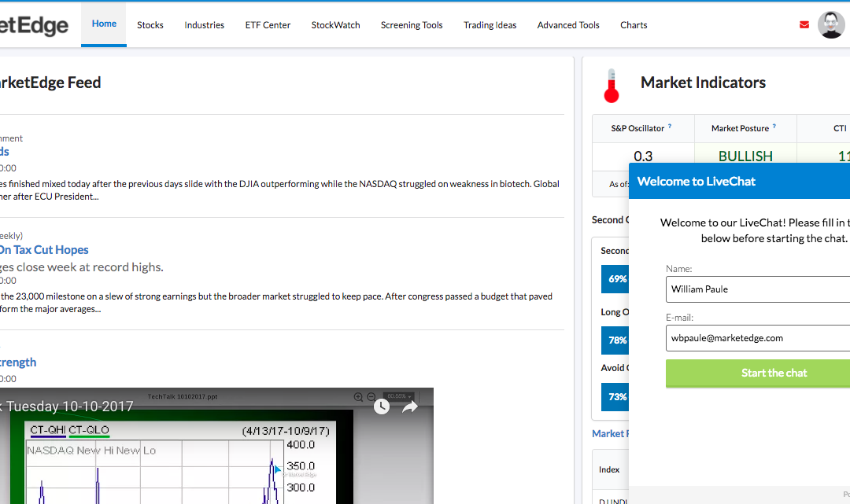The image size is (850, 504).
Task: Click the zoom in magnifier on video
Action: [358, 397]
